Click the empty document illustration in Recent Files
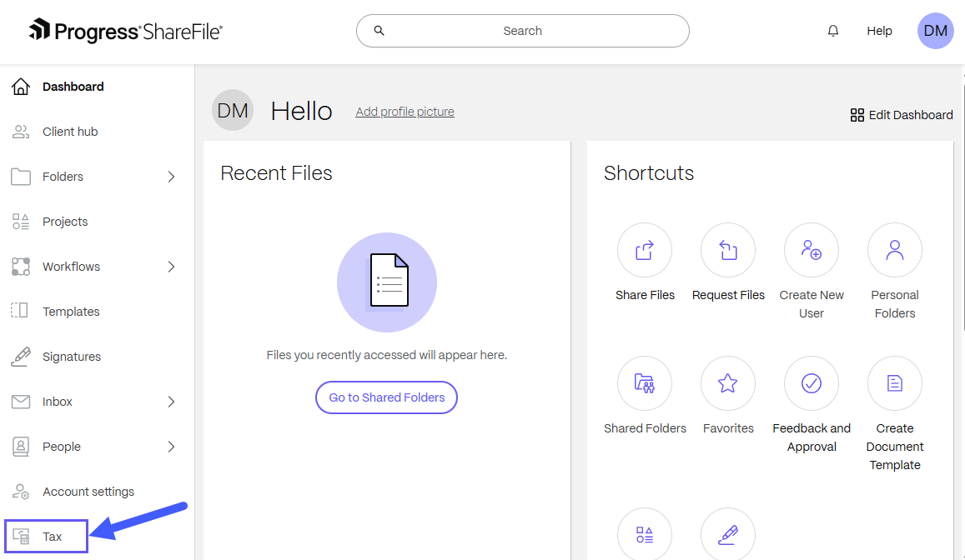Image resolution: width=965 pixels, height=560 pixels. [x=387, y=282]
